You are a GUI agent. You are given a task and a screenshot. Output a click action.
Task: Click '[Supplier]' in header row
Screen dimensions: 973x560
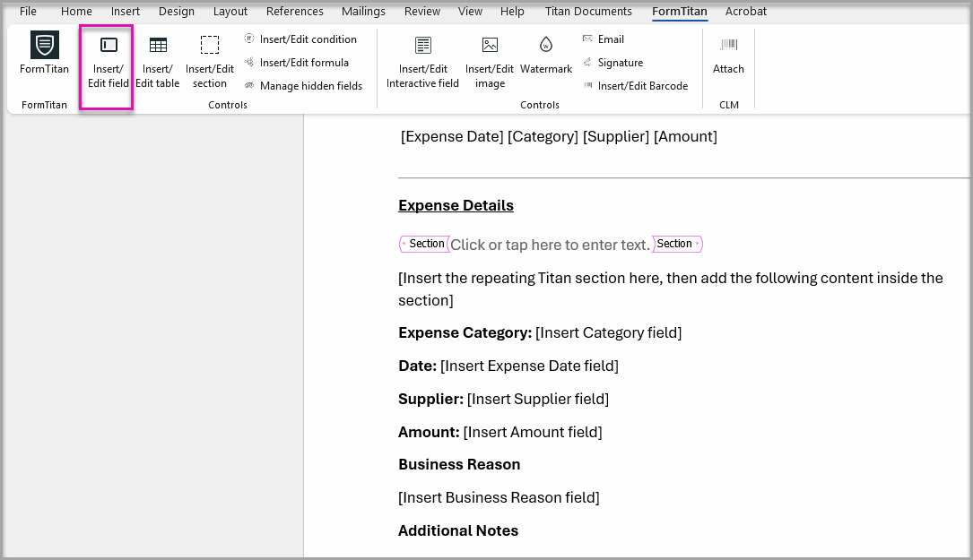tap(616, 136)
